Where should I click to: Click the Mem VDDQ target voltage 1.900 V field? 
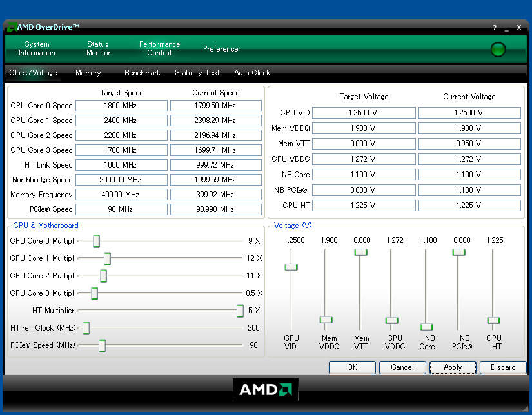tap(364, 128)
